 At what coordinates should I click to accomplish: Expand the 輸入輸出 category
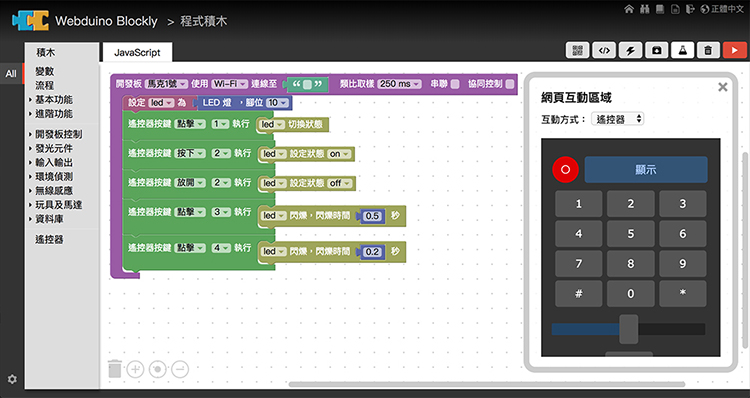pos(54,162)
